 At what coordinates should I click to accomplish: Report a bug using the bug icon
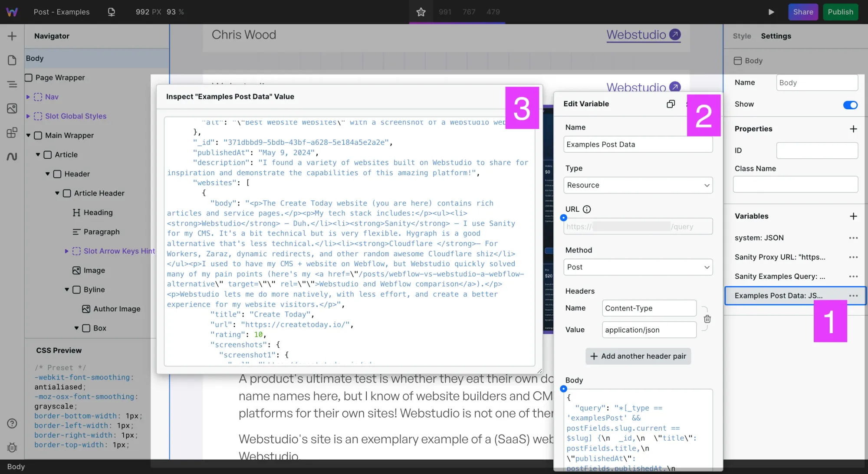pyautogui.click(x=12, y=448)
